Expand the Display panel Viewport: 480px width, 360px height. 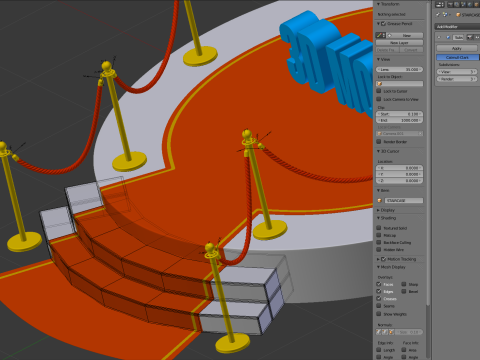point(379,210)
